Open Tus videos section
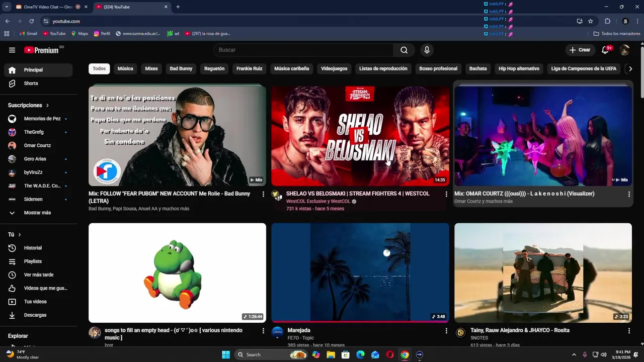 coord(38,302)
